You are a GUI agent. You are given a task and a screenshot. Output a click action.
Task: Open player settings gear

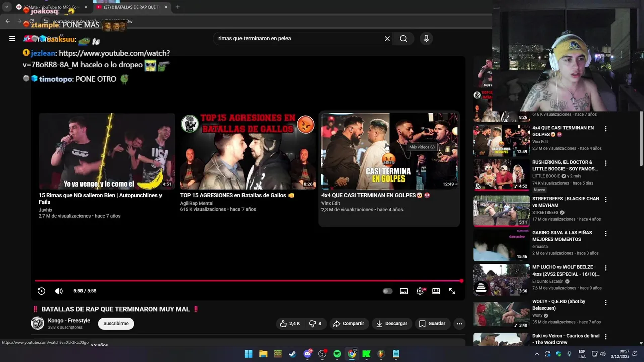(420, 291)
